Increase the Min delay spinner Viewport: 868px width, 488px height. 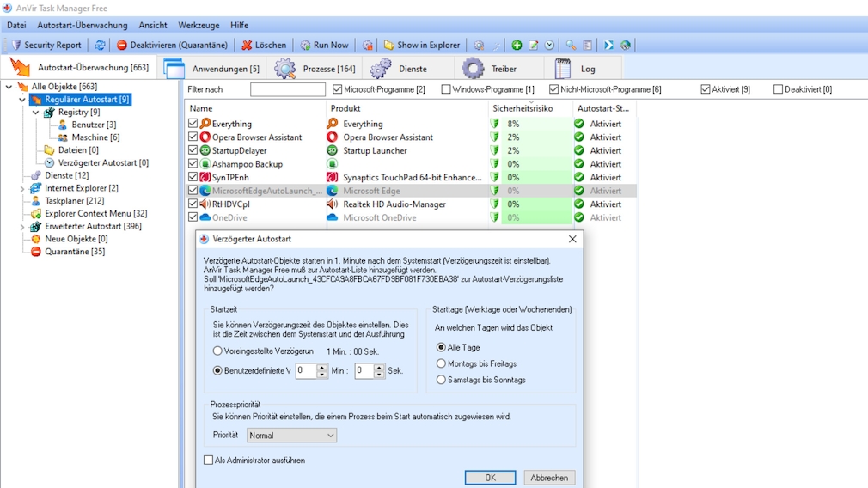(322, 367)
